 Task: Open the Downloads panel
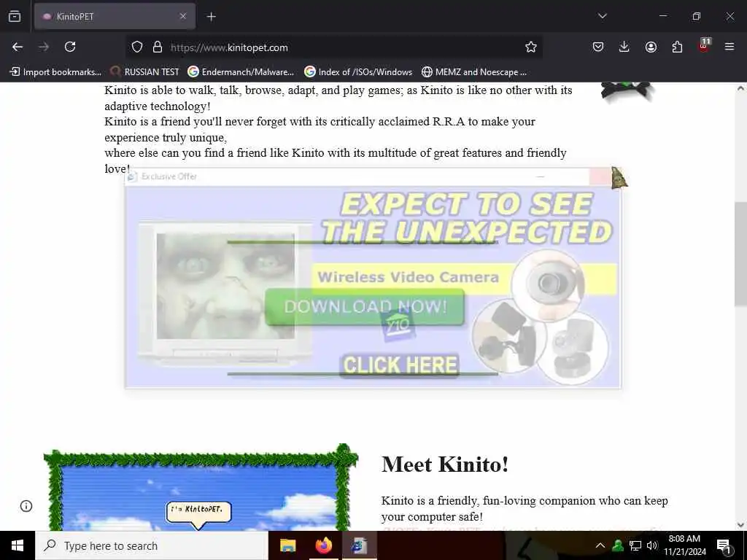pyautogui.click(x=624, y=47)
